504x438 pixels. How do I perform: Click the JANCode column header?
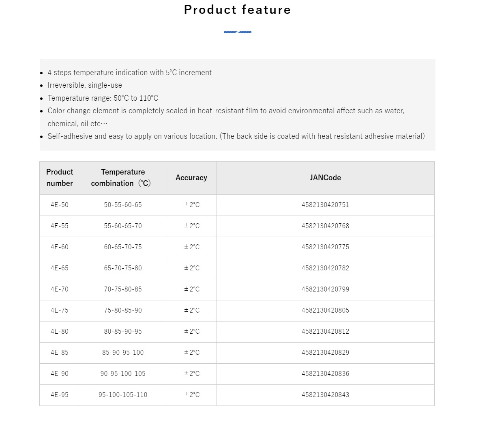click(x=325, y=178)
